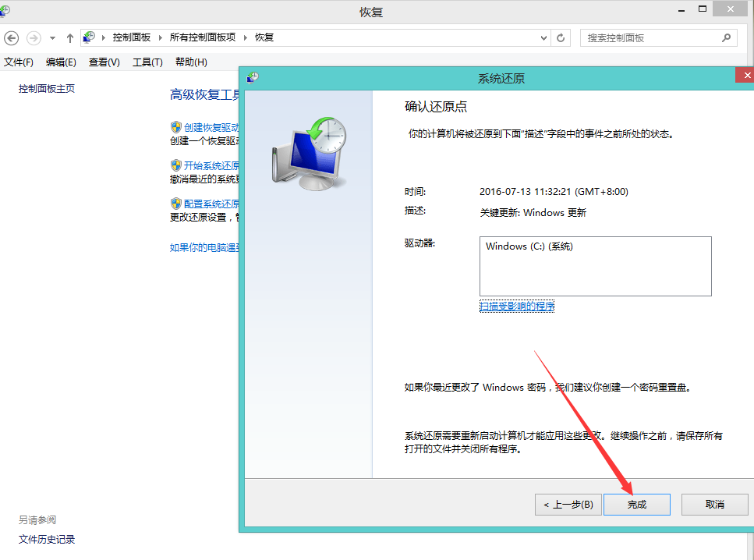Minimize the 恢复 window
754x560 pixels.
[x=681, y=9]
